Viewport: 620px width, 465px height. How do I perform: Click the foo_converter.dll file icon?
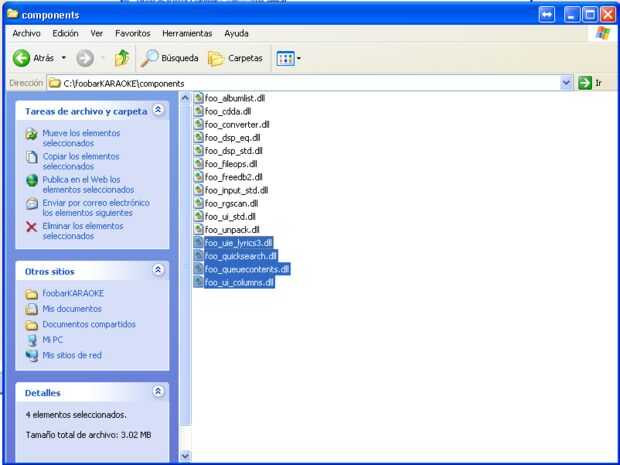(198, 124)
